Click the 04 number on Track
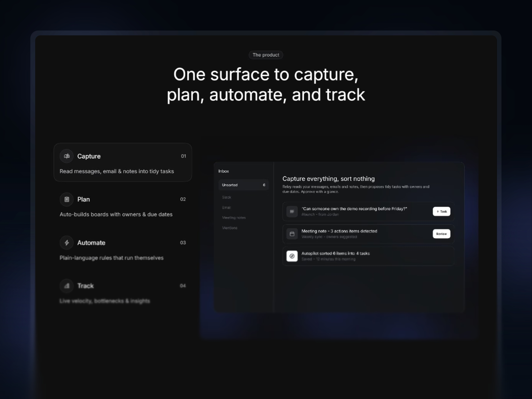 pyautogui.click(x=183, y=286)
